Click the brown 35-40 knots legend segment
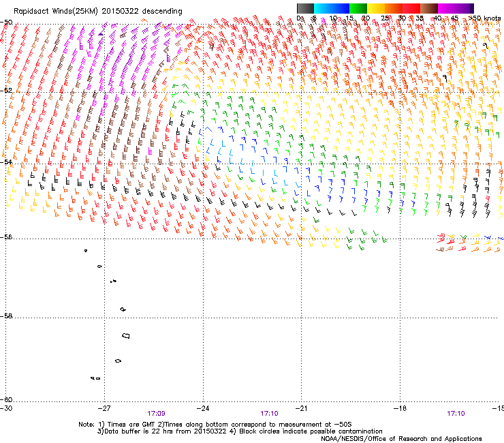Screen dimensions: 504x443 pos(429,8)
